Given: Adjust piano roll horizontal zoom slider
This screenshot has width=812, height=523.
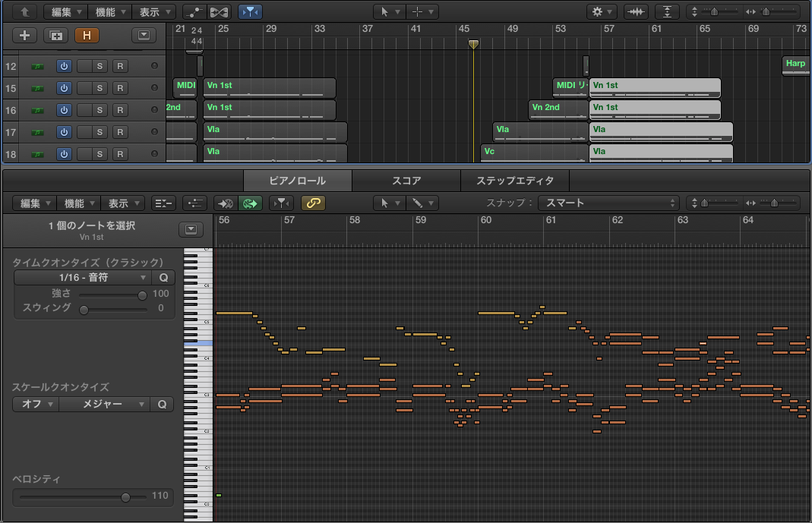Looking at the screenshot, I should pyautogui.click(x=774, y=203).
